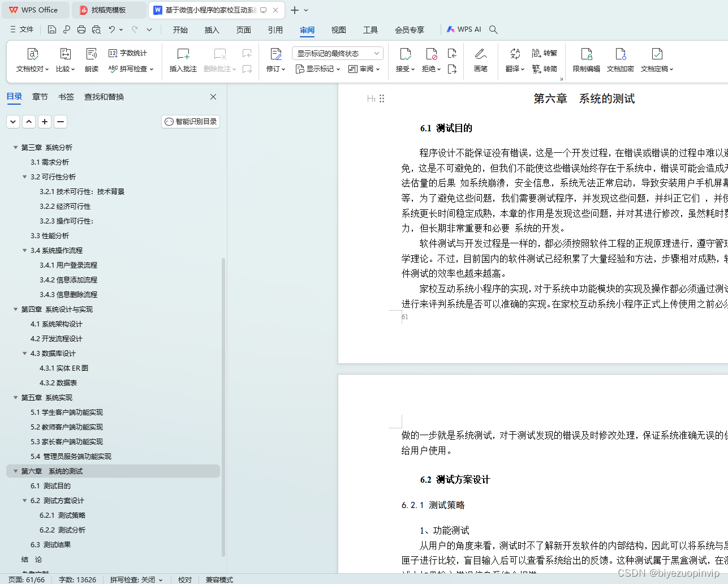
Task: Open the 会员专享 tab
Action: pos(410,30)
